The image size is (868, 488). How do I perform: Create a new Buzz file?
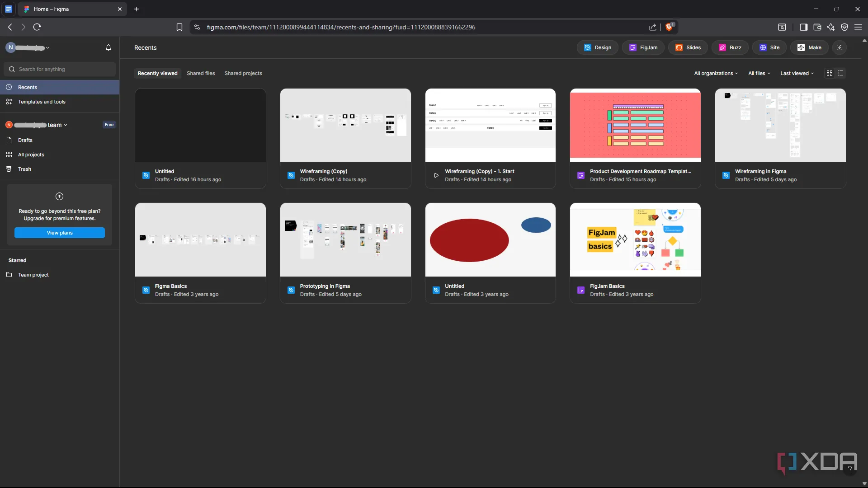tap(730, 47)
